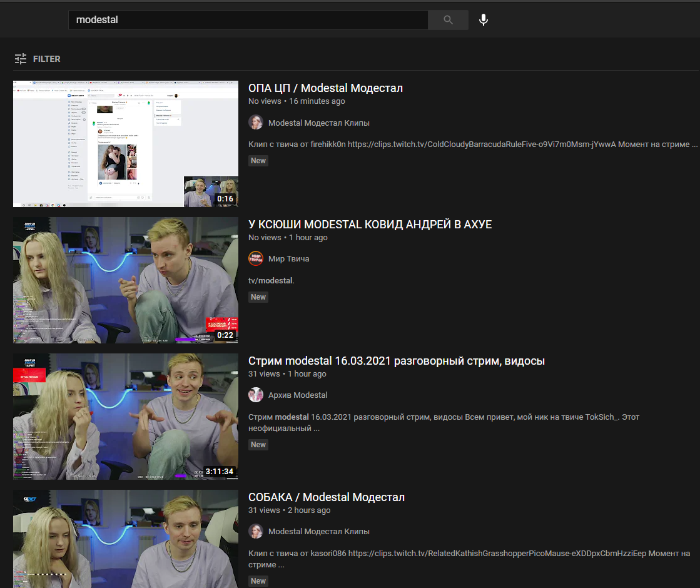Activate voice search microphone

pyautogui.click(x=484, y=19)
